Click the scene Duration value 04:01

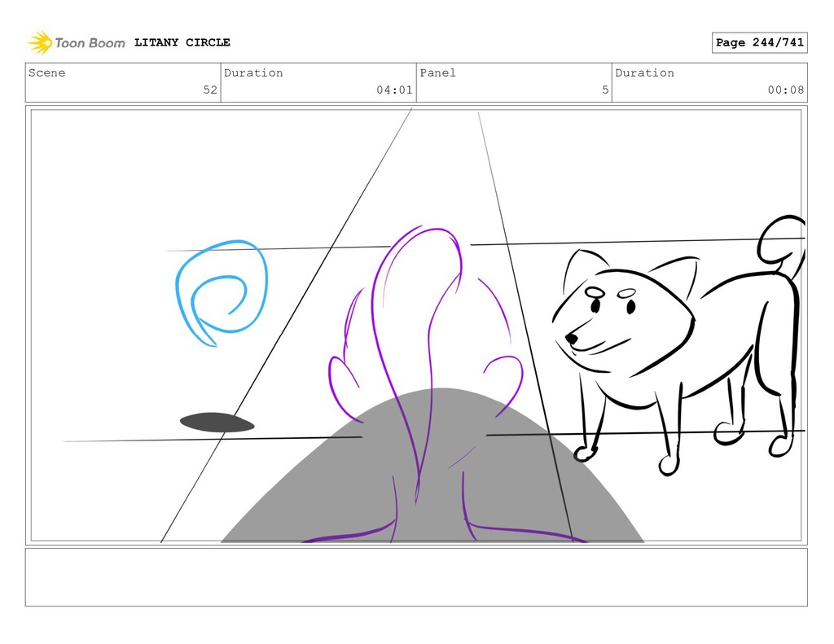tap(394, 90)
